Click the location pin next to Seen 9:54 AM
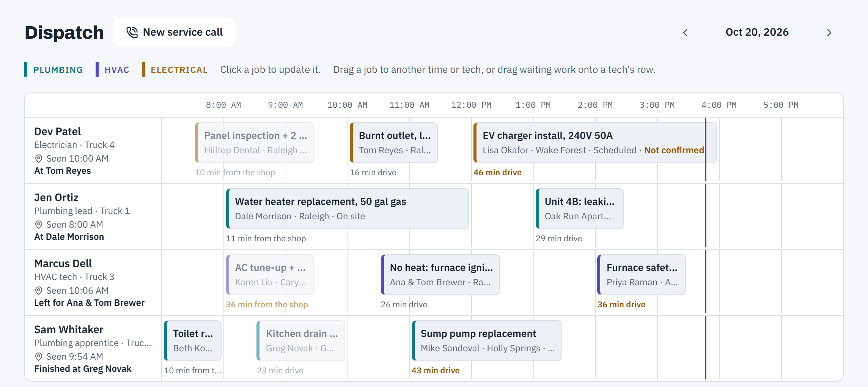 (x=38, y=357)
